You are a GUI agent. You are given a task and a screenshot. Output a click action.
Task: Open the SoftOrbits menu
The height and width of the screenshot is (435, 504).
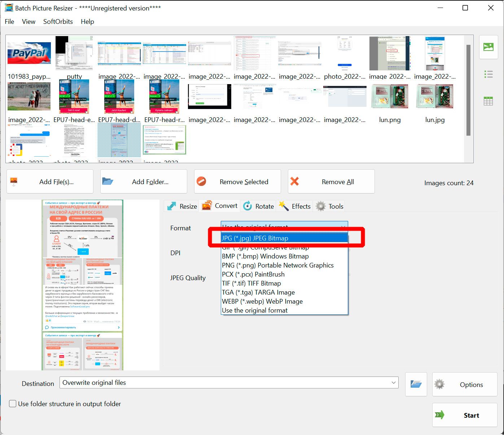(x=58, y=22)
